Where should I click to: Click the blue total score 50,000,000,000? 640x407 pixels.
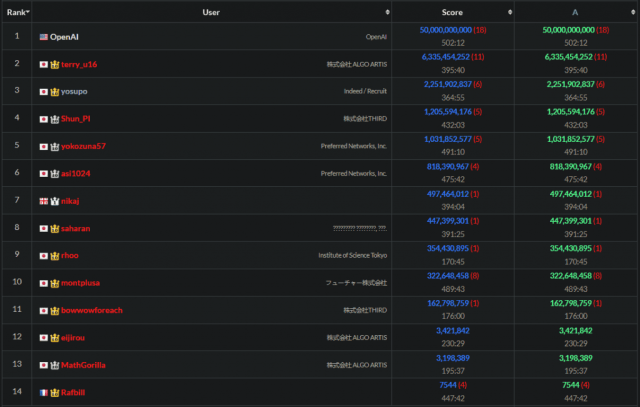coord(446,30)
